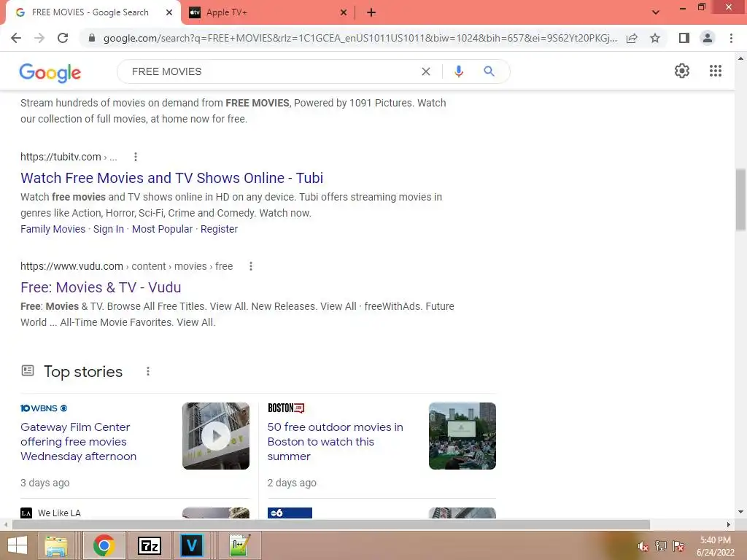Open the network tray icon
Screen dimensions: 747x560
(x=661, y=546)
